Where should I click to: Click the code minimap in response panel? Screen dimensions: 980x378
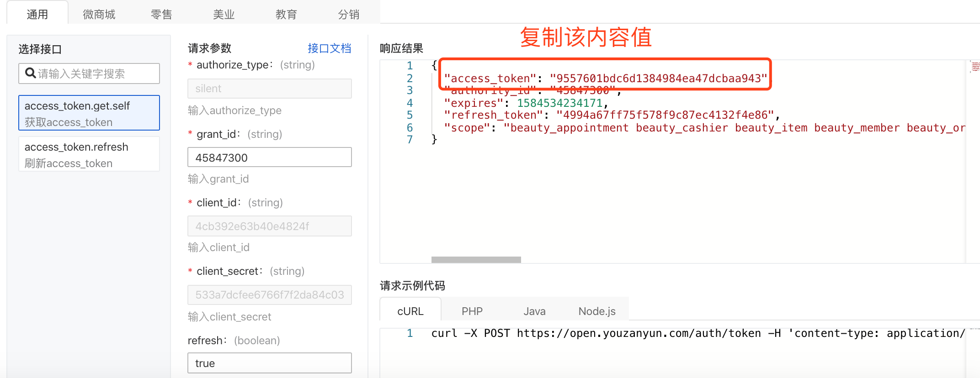pyautogui.click(x=975, y=67)
